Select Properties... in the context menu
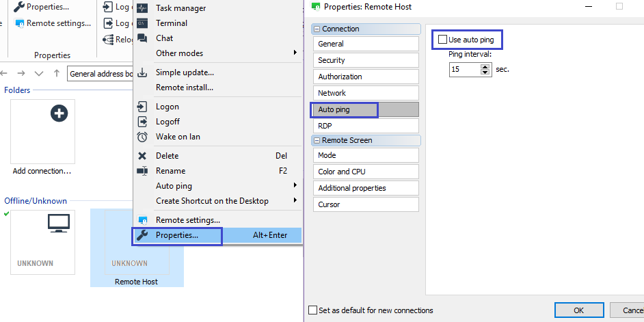The height and width of the screenshot is (322, 644). coord(177,235)
